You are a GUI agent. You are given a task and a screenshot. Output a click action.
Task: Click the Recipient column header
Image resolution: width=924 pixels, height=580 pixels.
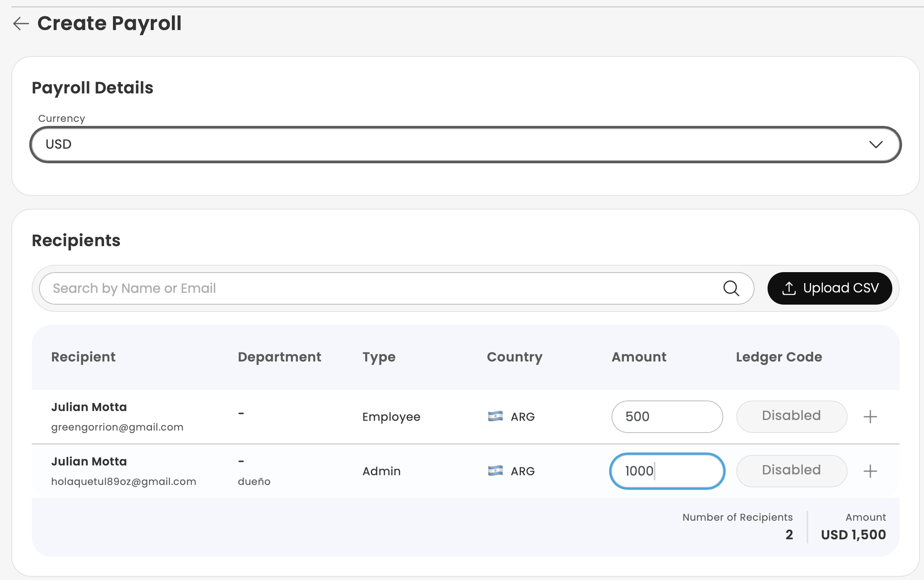click(x=83, y=357)
